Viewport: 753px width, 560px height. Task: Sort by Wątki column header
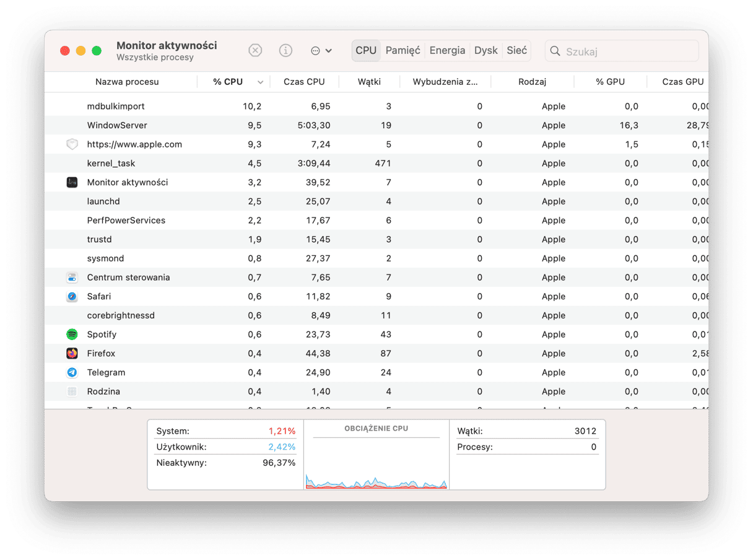coord(370,82)
